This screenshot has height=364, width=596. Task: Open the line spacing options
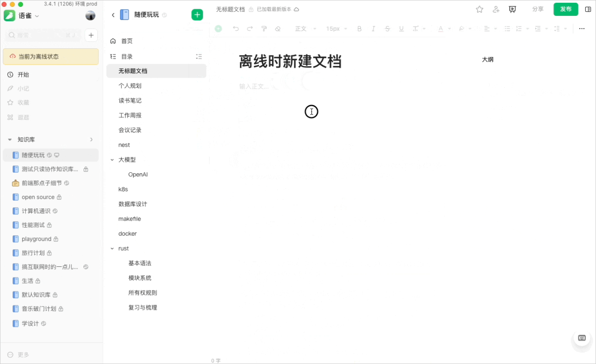(x=560, y=28)
